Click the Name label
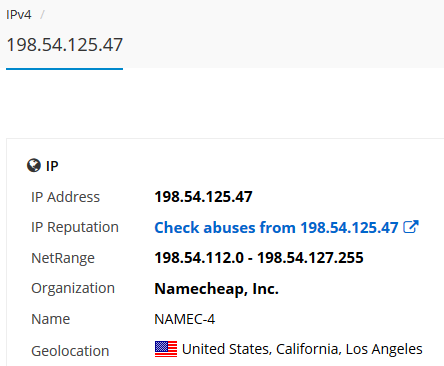Viewport: 444px width, 366px height. (51, 319)
